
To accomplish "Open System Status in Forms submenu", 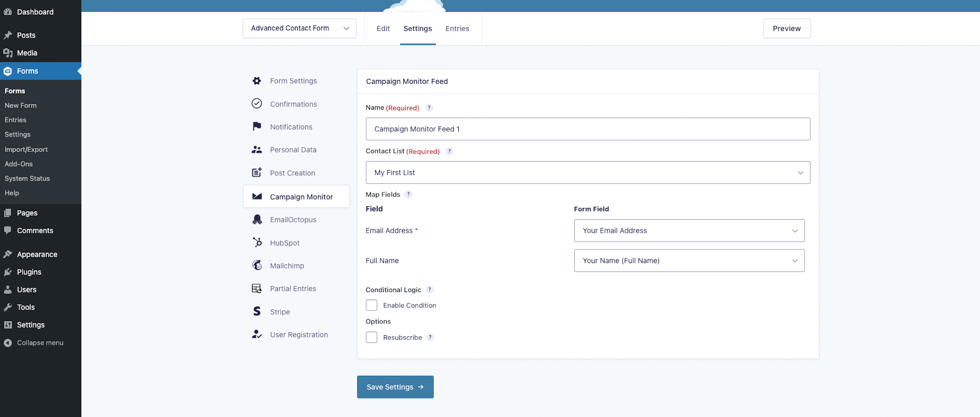I will [x=27, y=178].
